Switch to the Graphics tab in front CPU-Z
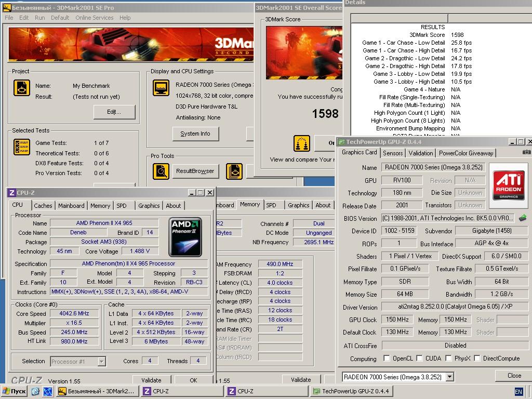Image resolution: width=532 pixels, height=399 pixels. tap(149, 206)
